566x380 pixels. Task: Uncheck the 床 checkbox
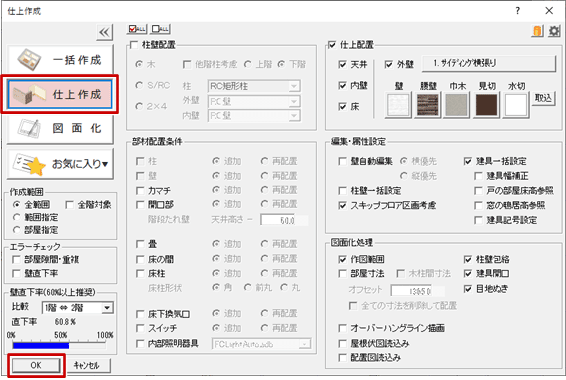coord(343,106)
